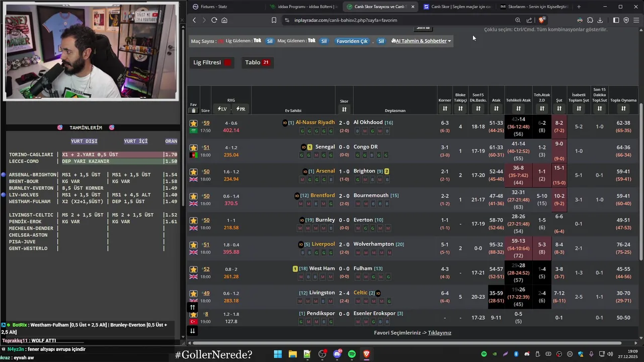The image size is (644, 362).
Task: Open the browser hamburger menu
Action: 636,20
